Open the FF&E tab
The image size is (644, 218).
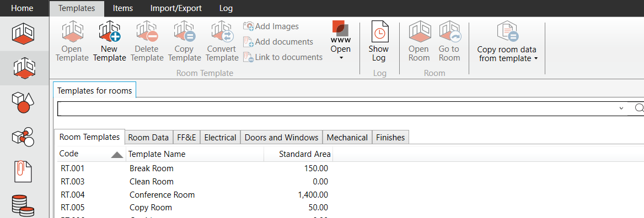[186, 138]
